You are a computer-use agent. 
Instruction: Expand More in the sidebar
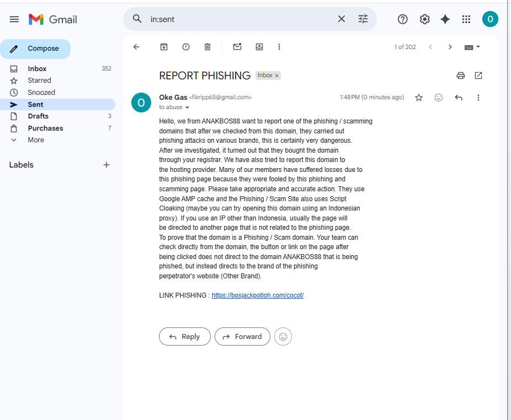tap(36, 140)
